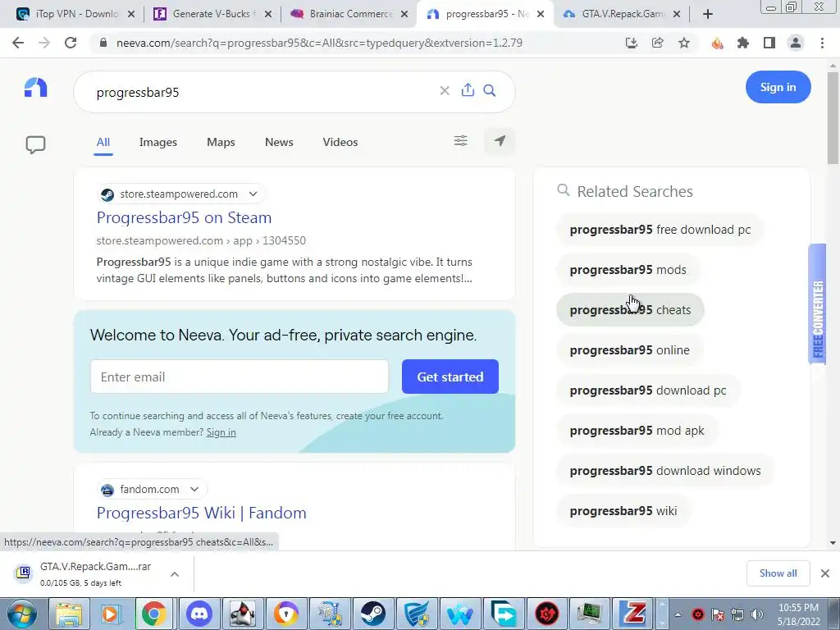Open the Windows Start button
Screen dimensions: 840x630
click(22, 614)
